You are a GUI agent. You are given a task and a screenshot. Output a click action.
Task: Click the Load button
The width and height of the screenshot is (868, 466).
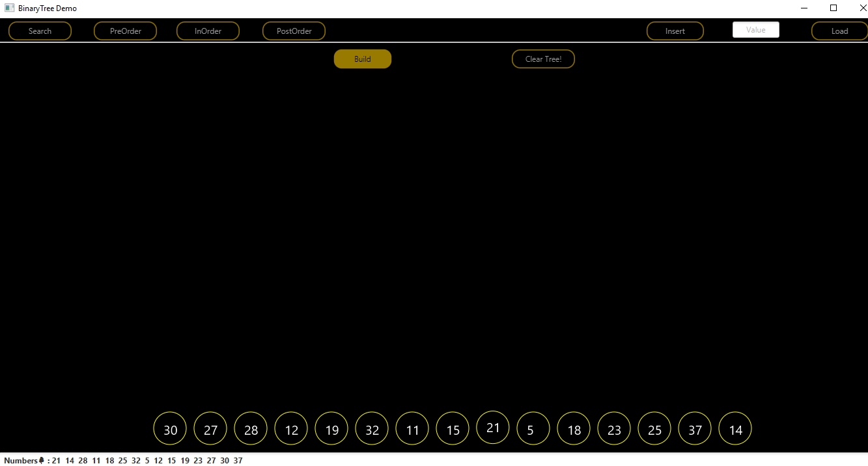click(x=839, y=31)
